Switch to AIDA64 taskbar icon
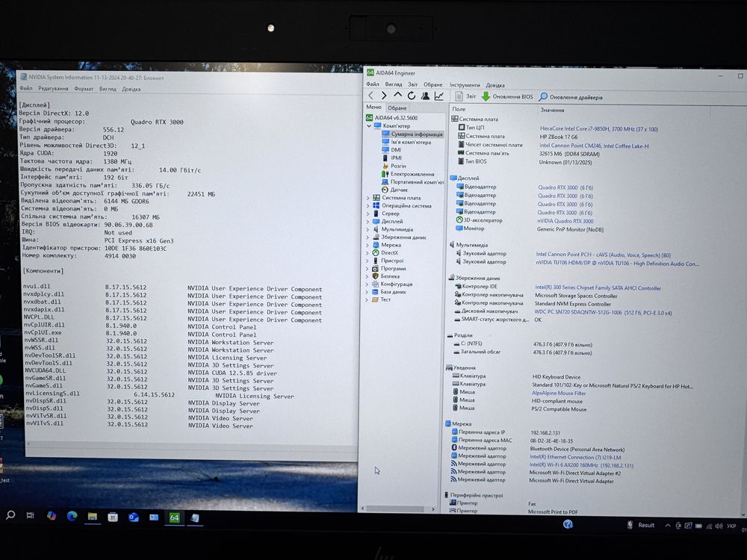747x560 pixels. (x=174, y=517)
